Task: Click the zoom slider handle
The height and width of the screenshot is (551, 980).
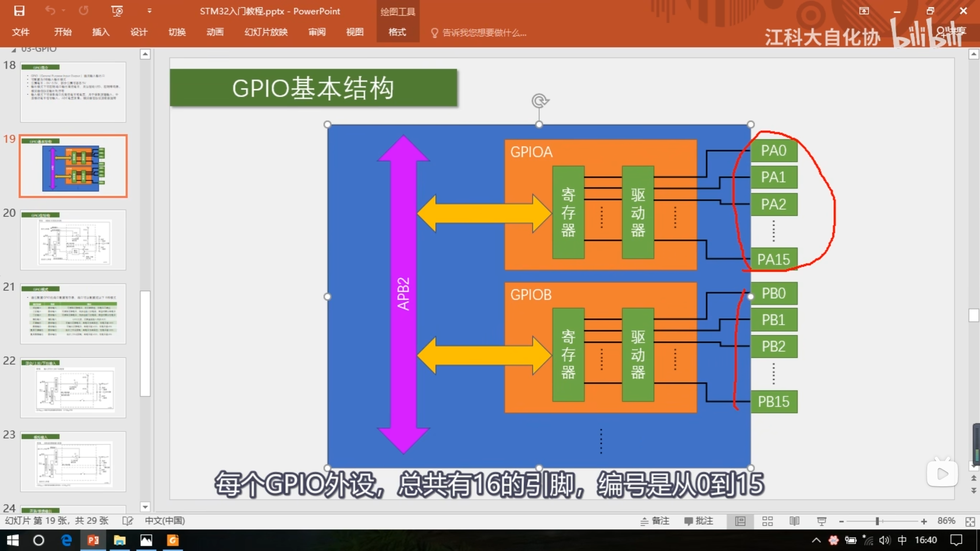Action: coord(877,521)
